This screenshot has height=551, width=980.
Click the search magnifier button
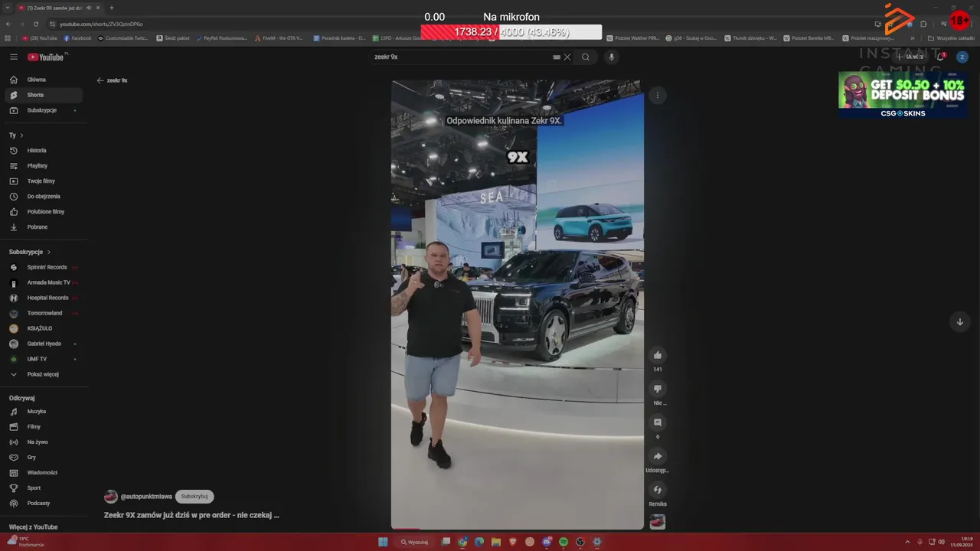tap(586, 57)
